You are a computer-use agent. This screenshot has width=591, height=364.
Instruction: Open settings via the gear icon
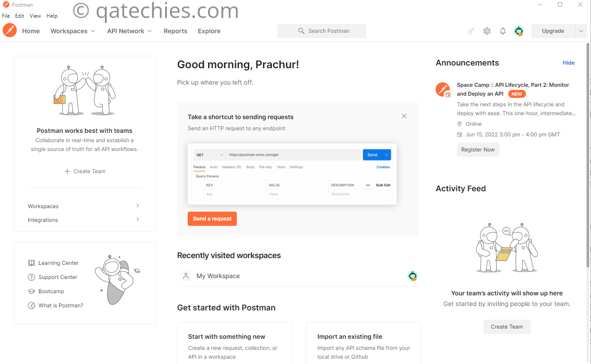click(487, 31)
